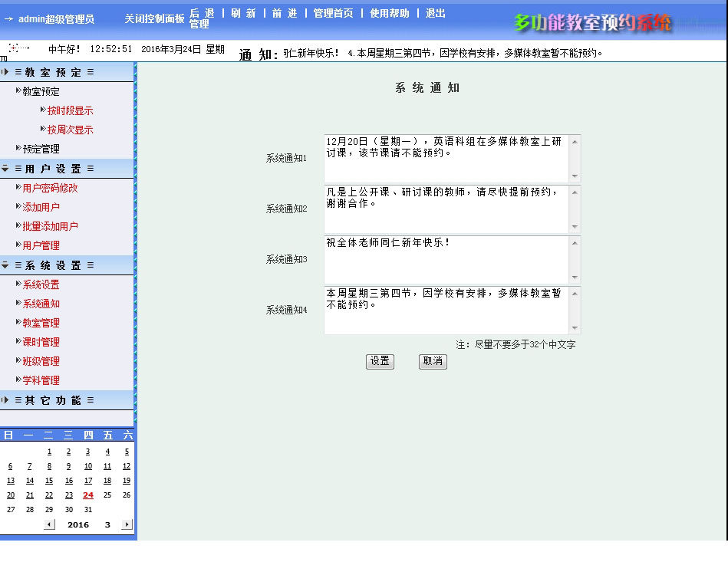Click next month arrow in calendar
Screen dimensions: 728x562
(127, 524)
